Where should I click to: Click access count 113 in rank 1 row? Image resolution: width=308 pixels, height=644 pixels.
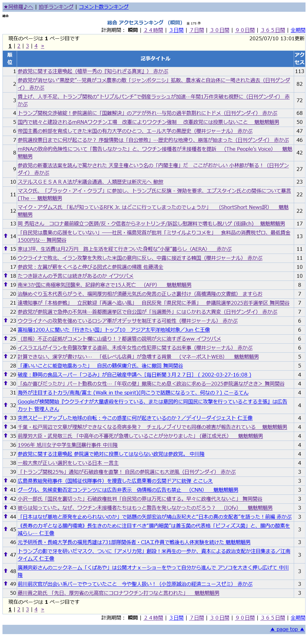pyautogui.click(x=300, y=71)
